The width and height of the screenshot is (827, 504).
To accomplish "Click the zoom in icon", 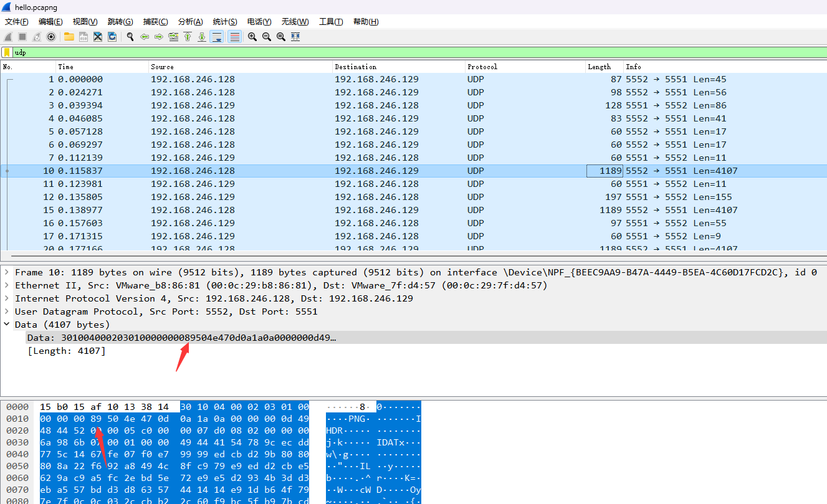I will [x=252, y=37].
